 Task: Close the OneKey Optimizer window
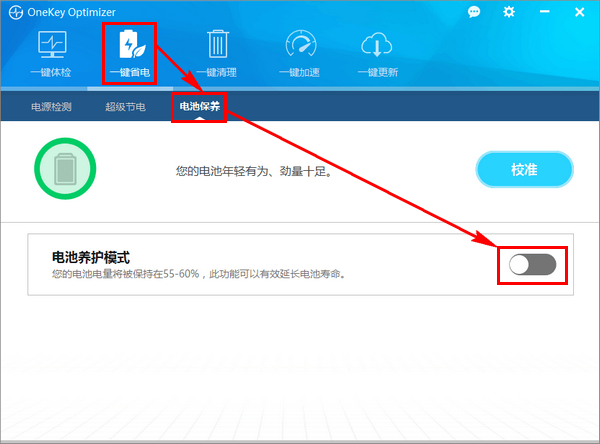pyautogui.click(x=579, y=12)
